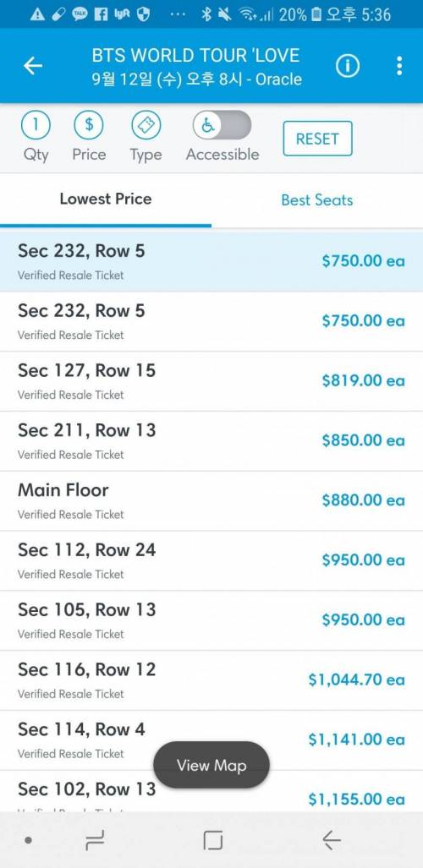Viewport: 423px width, 868px height.
Task: Tap the Android back navigation icon
Action: click(x=331, y=840)
